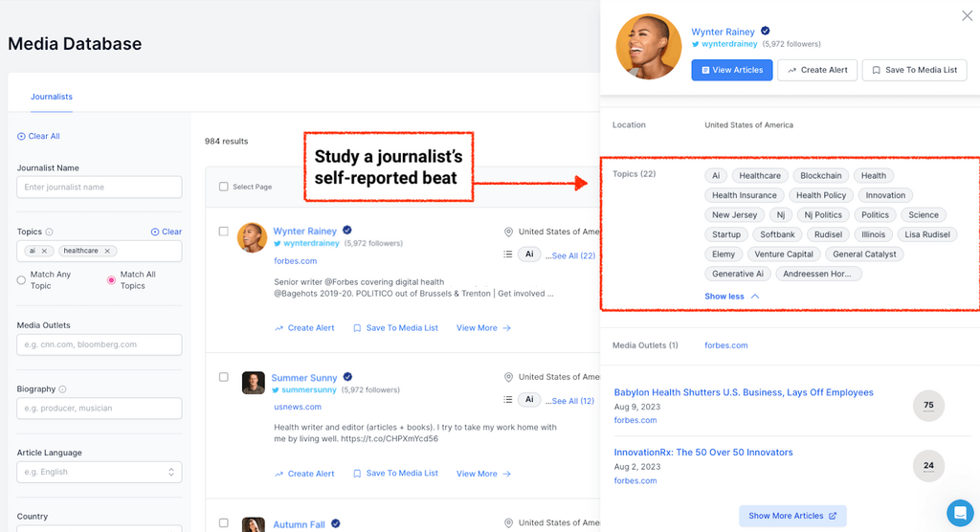
Task: Click the Clear All filters icon
Action: [21, 136]
